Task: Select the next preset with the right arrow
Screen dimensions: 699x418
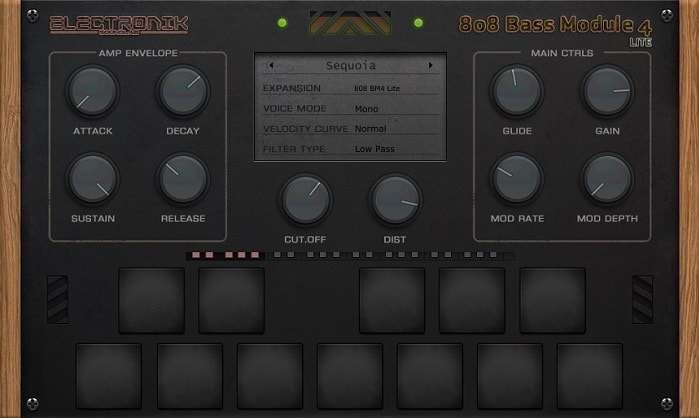Action: click(x=430, y=66)
